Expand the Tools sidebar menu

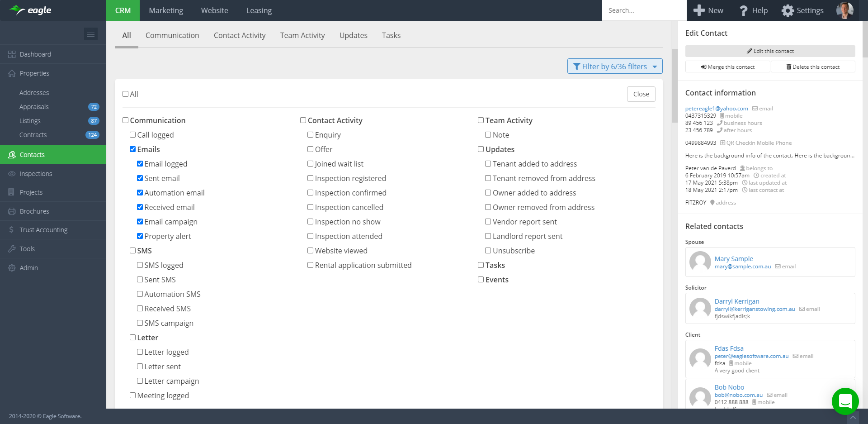27,249
